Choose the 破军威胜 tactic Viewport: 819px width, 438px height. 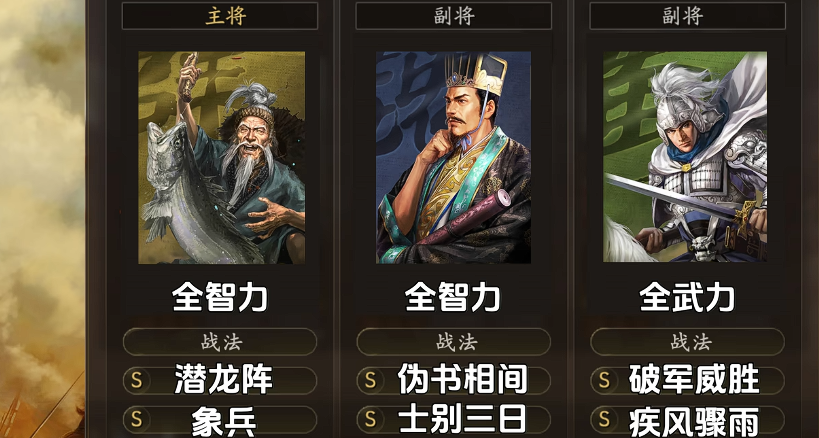[x=694, y=380]
